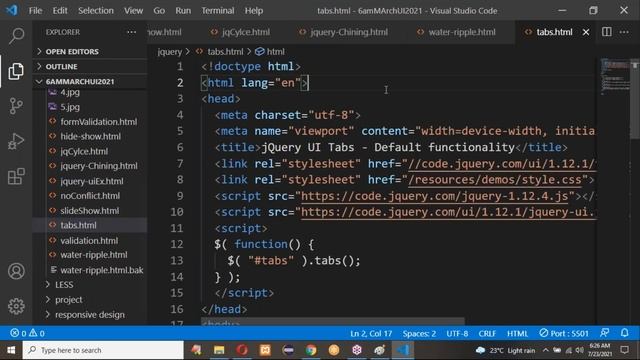Open editor more actions ellipsis
Image resolution: width=640 pixels, height=360 pixels.
tap(624, 32)
